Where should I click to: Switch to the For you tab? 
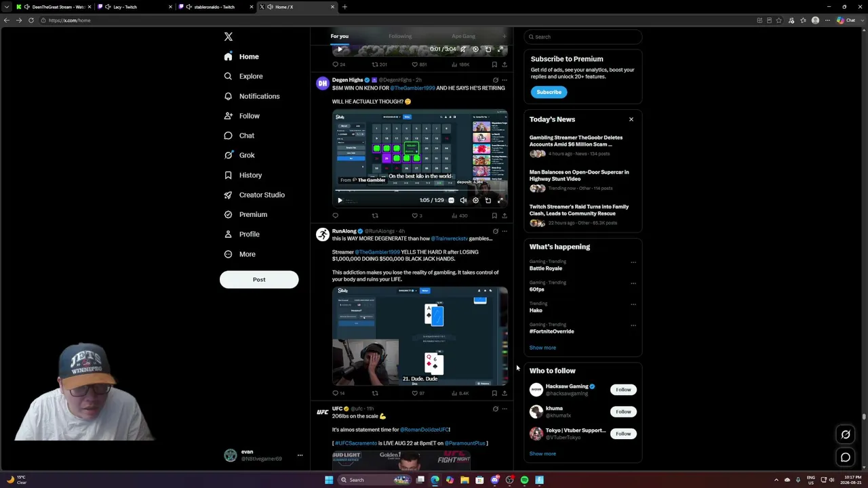coord(339,37)
